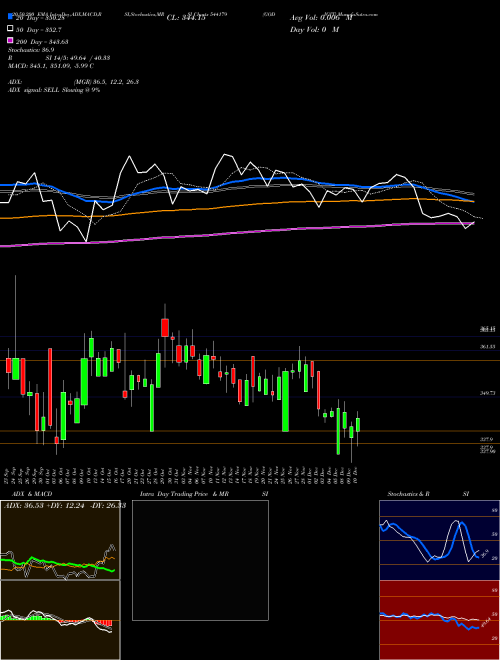Viewport: 500px width, 660px height.
Task: Click the last green candlestick on the right
Action: [x=358, y=425]
